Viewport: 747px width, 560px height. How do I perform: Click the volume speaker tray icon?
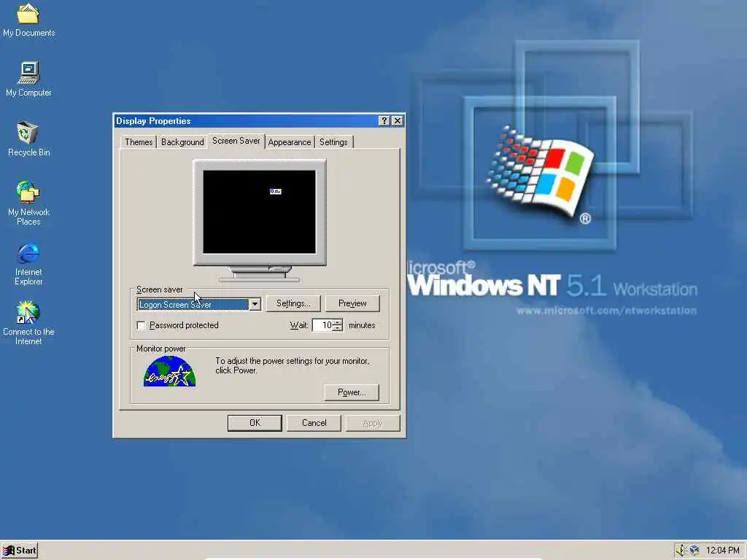click(x=680, y=551)
